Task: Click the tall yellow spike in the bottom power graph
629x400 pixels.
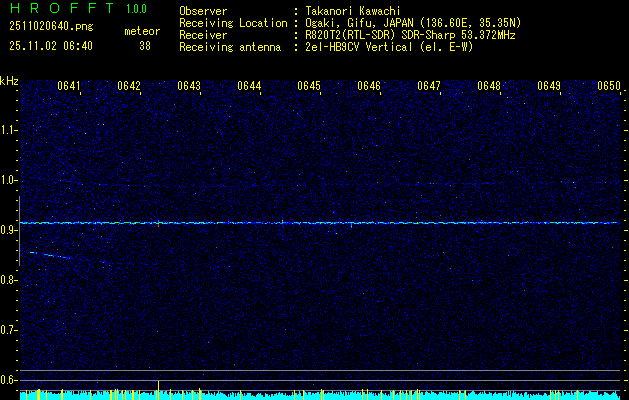Action: pyautogui.click(x=158, y=392)
